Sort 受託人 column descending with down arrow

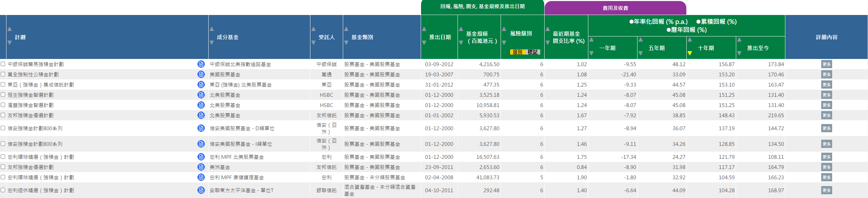click(x=313, y=43)
